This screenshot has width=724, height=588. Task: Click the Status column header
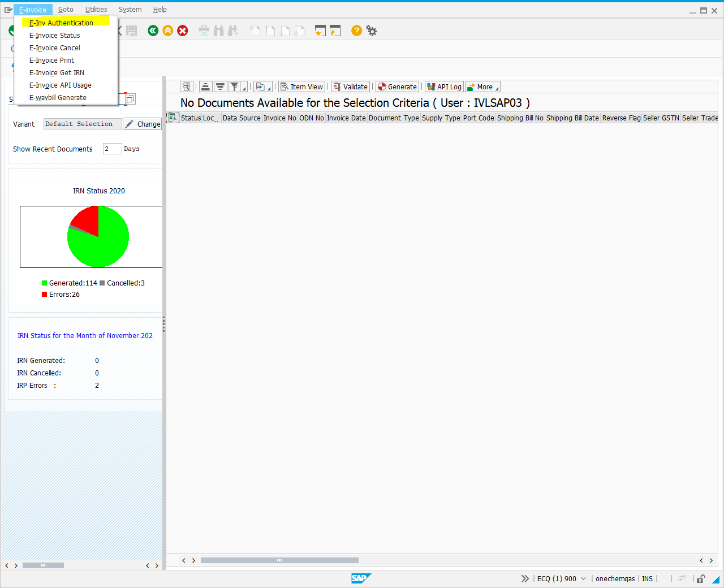pyautogui.click(x=191, y=118)
